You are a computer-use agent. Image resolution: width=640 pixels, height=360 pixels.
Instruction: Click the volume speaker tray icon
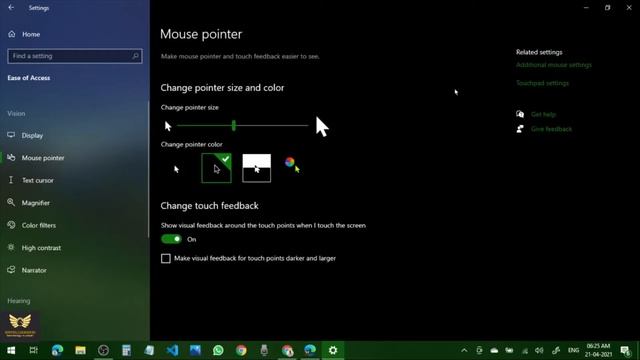pyautogui.click(x=539, y=350)
